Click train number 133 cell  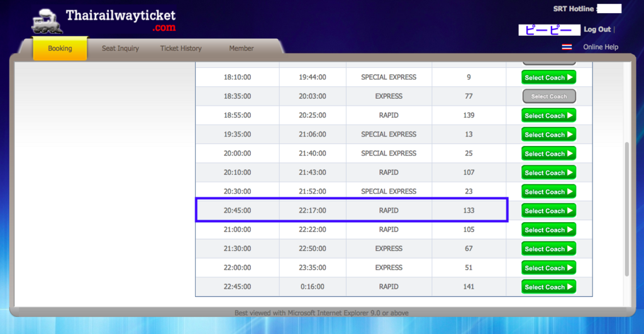pyautogui.click(x=469, y=210)
